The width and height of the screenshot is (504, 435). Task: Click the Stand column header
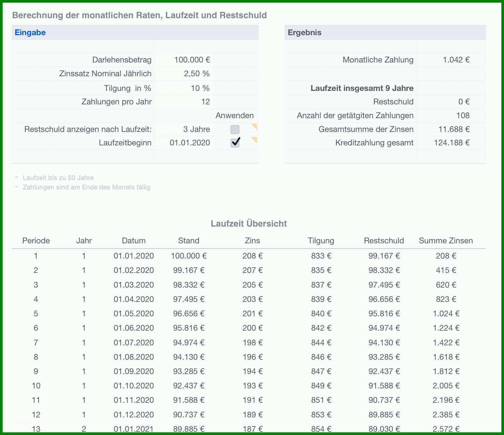[x=189, y=241]
